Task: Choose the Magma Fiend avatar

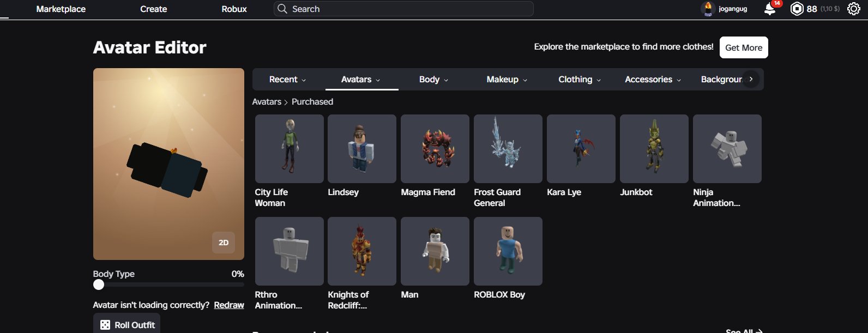Action: (435, 149)
